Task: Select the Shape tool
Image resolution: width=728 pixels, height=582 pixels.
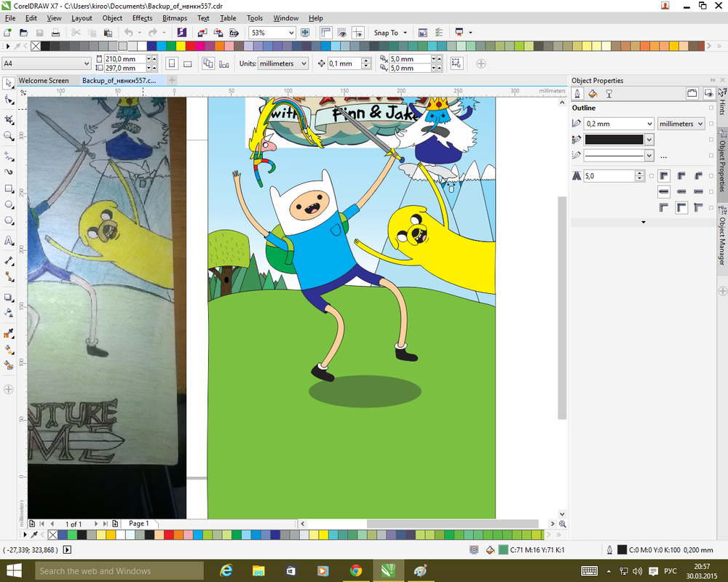Action: (8, 100)
